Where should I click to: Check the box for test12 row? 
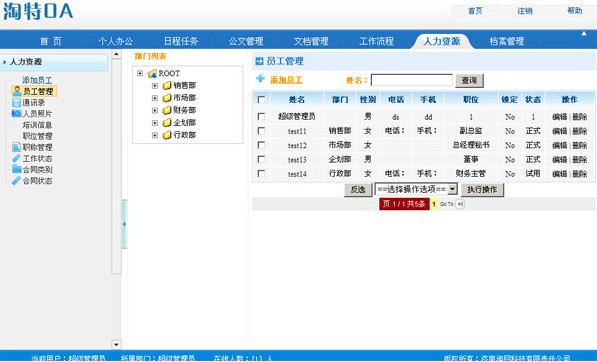click(261, 145)
